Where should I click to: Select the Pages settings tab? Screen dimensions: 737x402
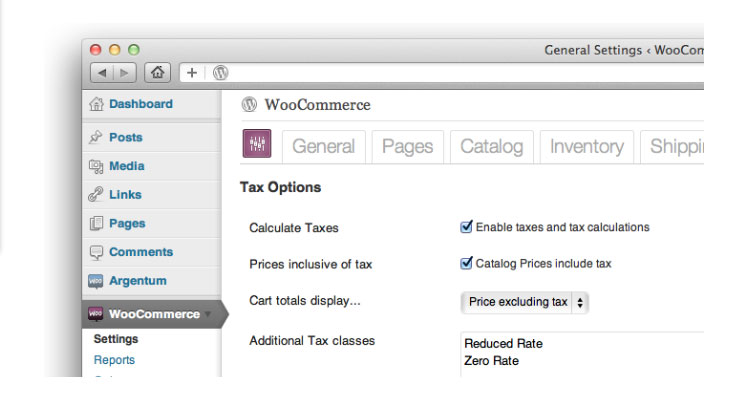click(408, 147)
